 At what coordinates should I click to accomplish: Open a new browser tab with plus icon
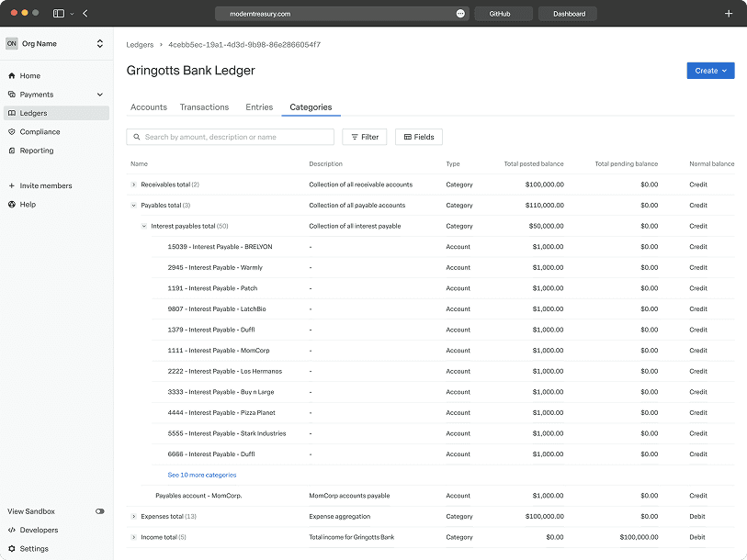point(729,14)
